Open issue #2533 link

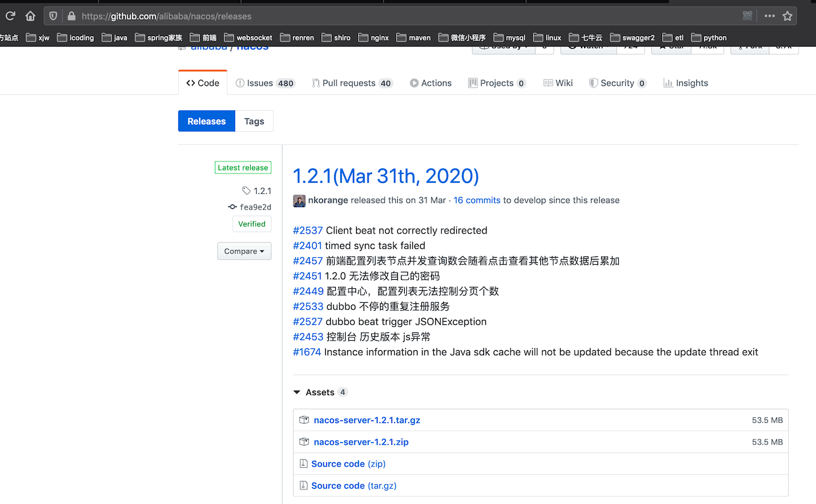coord(308,306)
